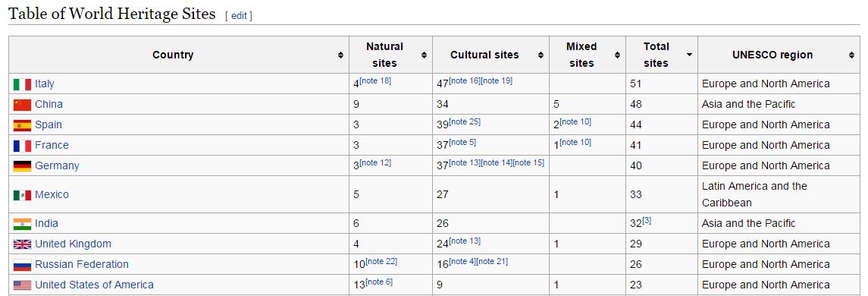This screenshot has width=868, height=296.
Task: Click the China flag icon
Action: point(22,105)
